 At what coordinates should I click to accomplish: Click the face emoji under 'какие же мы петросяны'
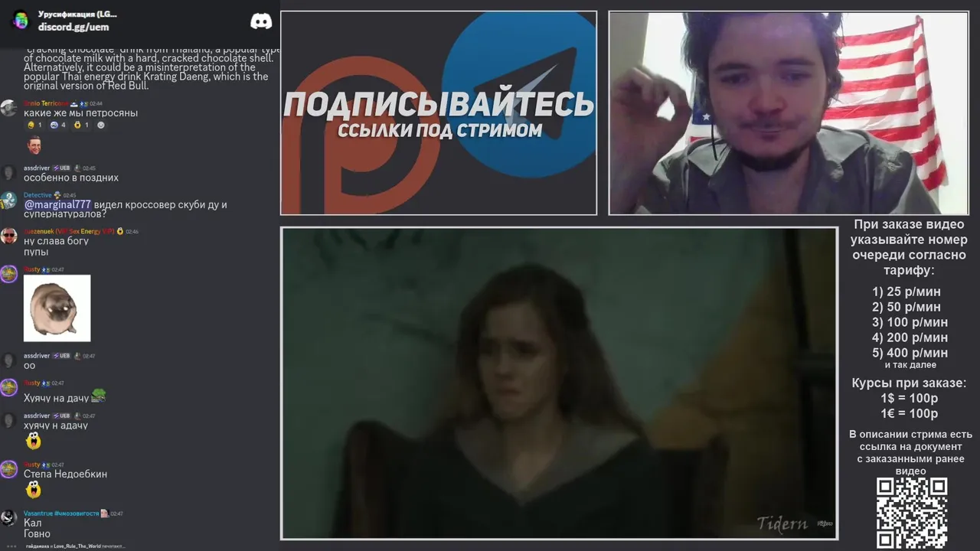pyautogui.click(x=34, y=145)
